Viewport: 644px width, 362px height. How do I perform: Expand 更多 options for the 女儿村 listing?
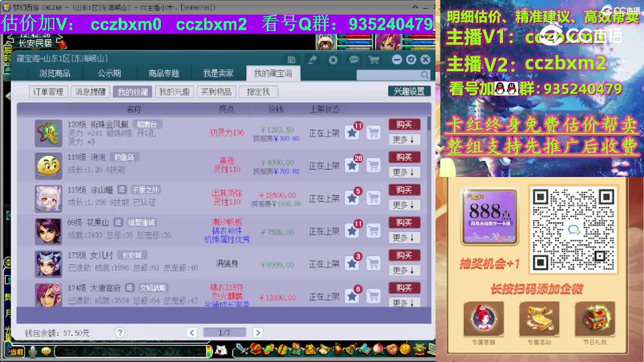[x=404, y=270]
